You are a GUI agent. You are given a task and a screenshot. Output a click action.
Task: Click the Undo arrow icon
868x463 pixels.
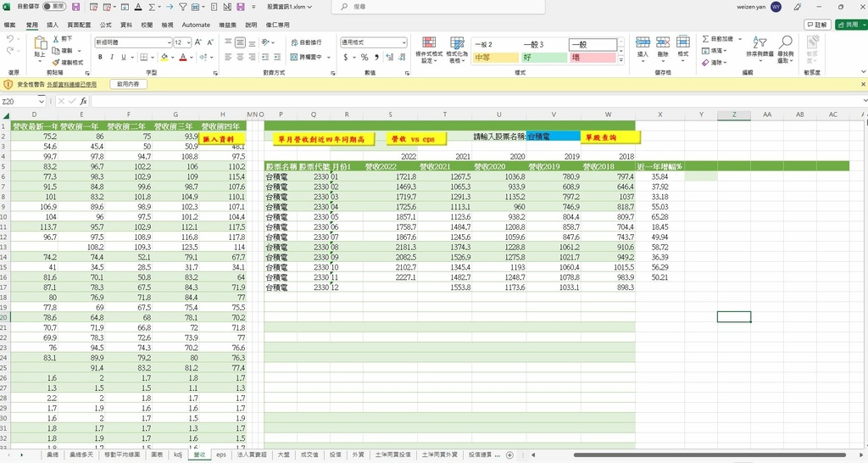10,39
